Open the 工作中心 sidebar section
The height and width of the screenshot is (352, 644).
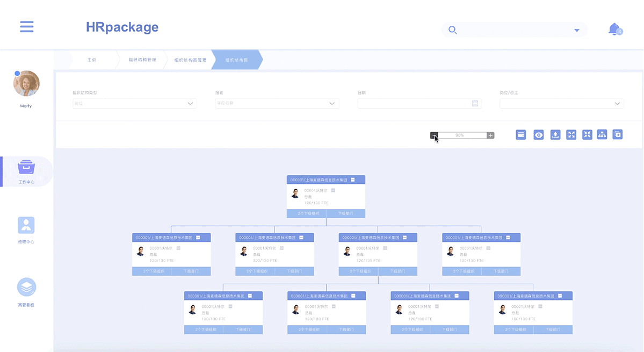(x=26, y=171)
